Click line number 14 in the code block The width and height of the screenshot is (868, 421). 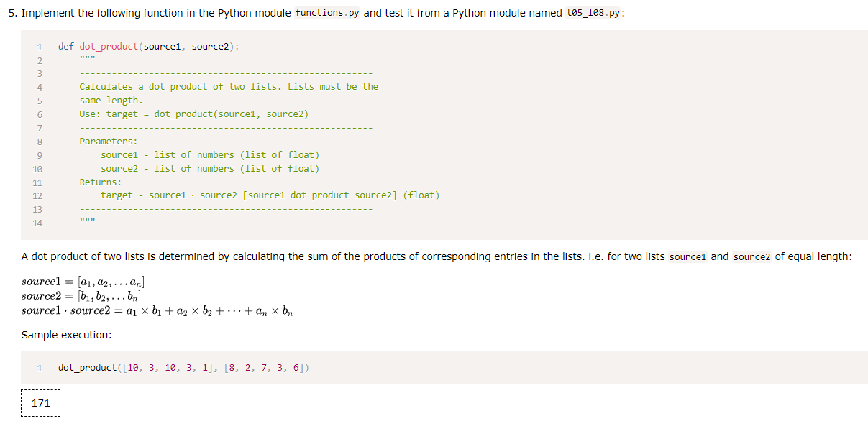click(x=39, y=223)
